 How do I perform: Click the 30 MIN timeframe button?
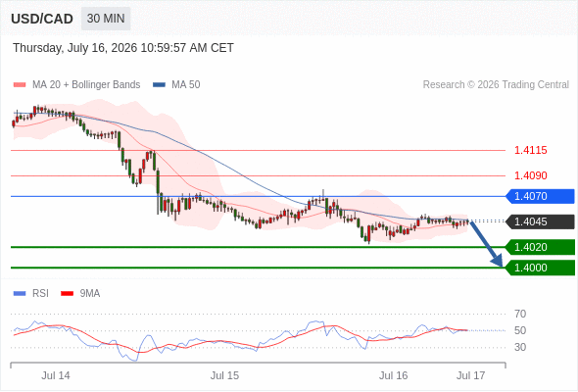coord(106,19)
